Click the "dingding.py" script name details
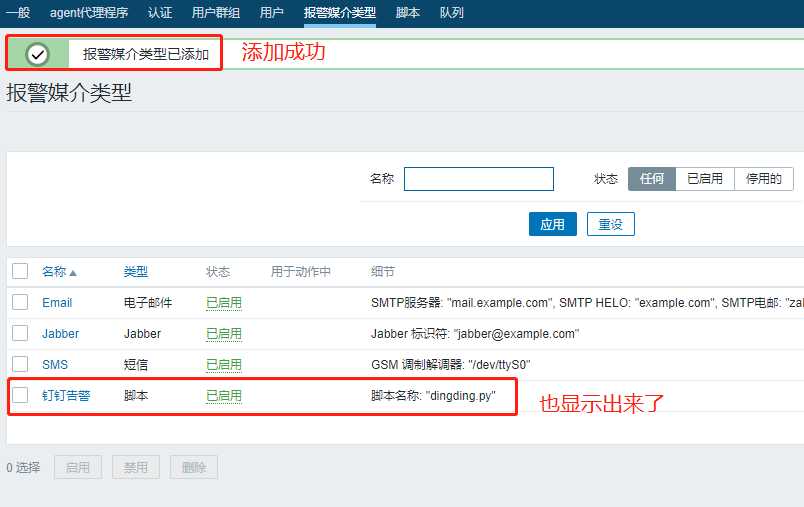The width and height of the screenshot is (804, 507). (433, 395)
